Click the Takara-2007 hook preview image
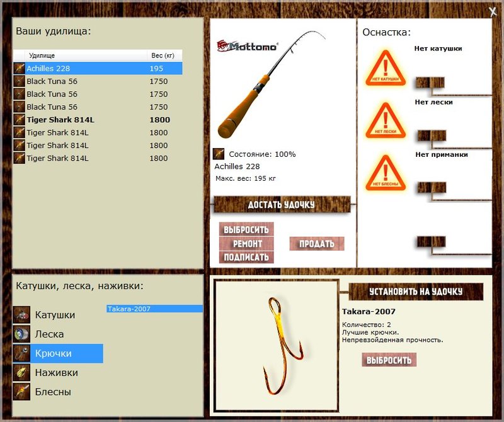 click(282, 346)
